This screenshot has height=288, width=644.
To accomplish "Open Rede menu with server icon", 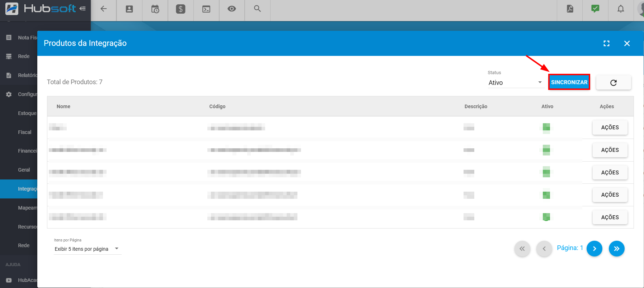I will (19, 56).
